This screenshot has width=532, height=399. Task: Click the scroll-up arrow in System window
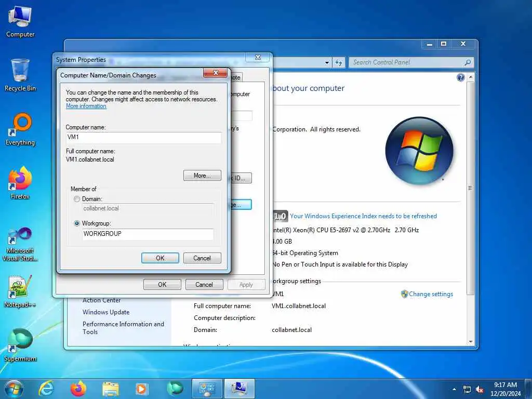[x=470, y=77]
